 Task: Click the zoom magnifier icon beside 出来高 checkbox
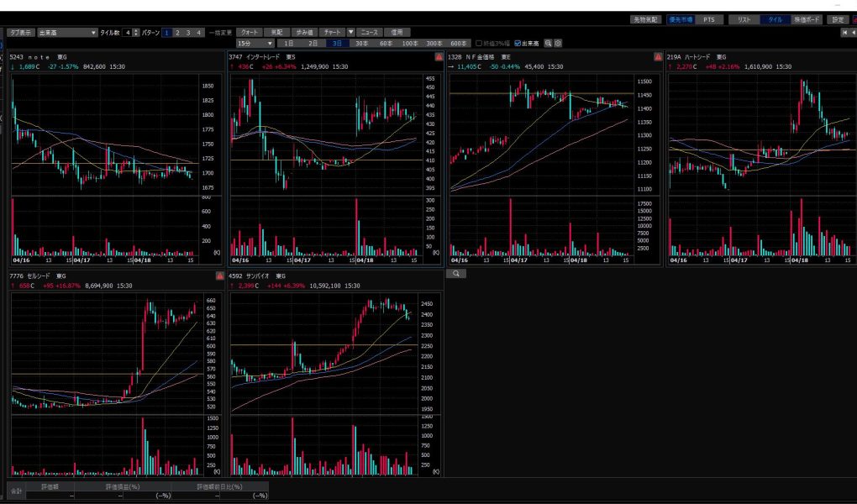(x=549, y=43)
